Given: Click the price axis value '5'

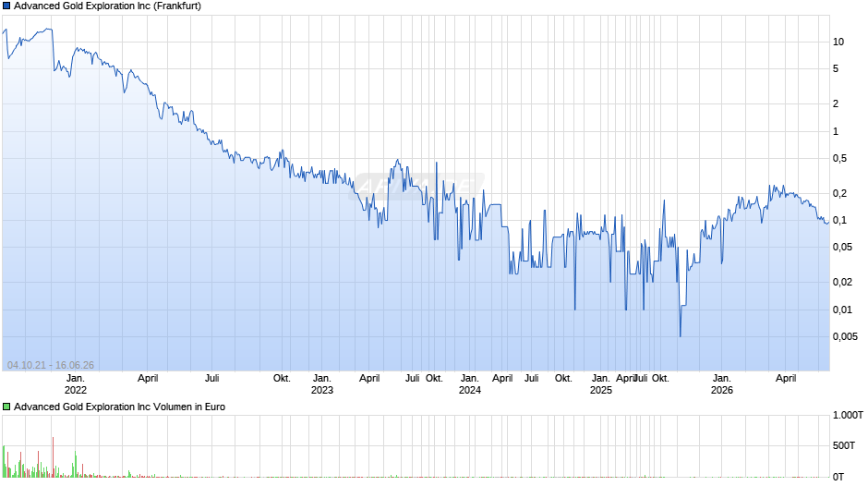Looking at the screenshot, I should (x=836, y=68).
